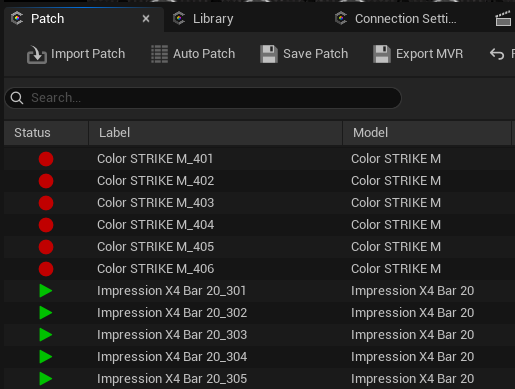Switch to the Patch tab
Image resolution: width=515 pixels, height=389 pixels.
[x=84, y=19]
